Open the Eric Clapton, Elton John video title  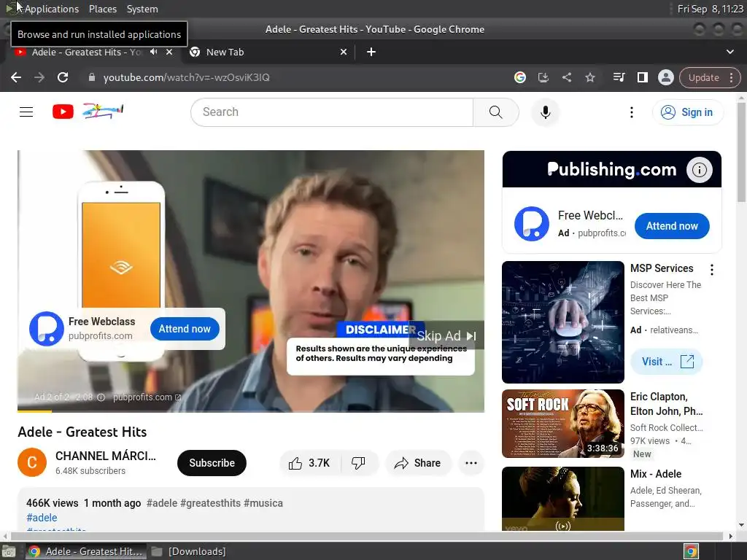tap(666, 404)
